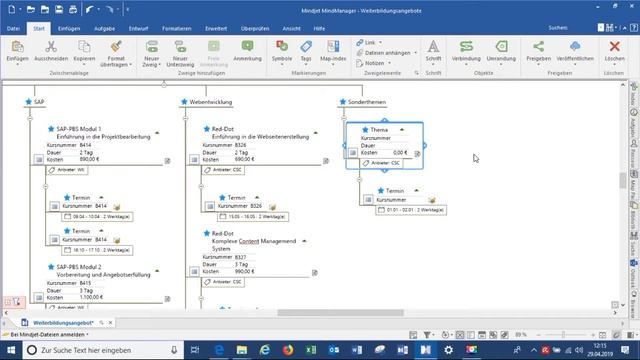Viewport: 640px width, 360px height.
Task: Collapse the Sonderthemen branch toggle
Action: [344, 118]
